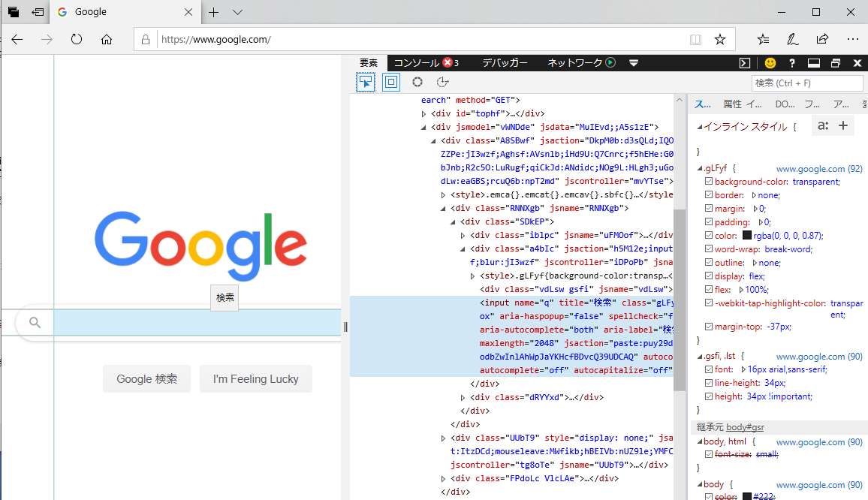
Task: Reload the page with the refresh icon
Action: [x=77, y=39]
